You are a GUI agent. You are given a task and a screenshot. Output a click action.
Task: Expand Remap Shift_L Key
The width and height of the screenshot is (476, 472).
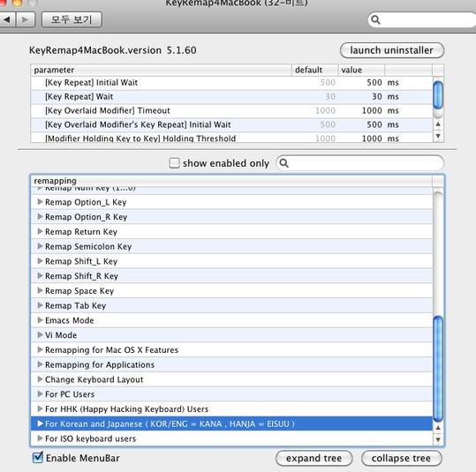tap(40, 261)
